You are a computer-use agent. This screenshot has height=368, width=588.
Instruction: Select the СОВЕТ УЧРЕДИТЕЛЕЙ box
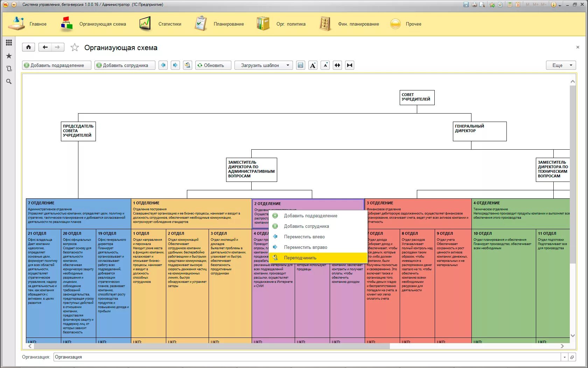coord(417,97)
